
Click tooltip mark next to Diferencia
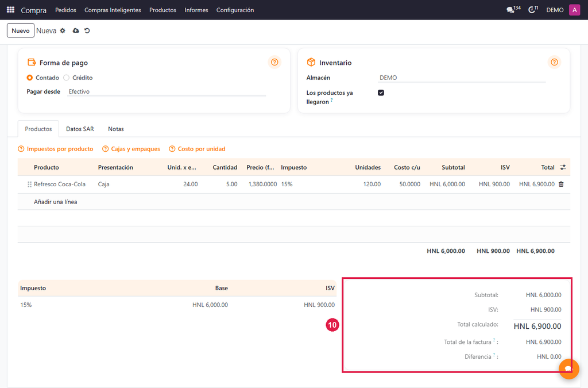tap(494, 355)
